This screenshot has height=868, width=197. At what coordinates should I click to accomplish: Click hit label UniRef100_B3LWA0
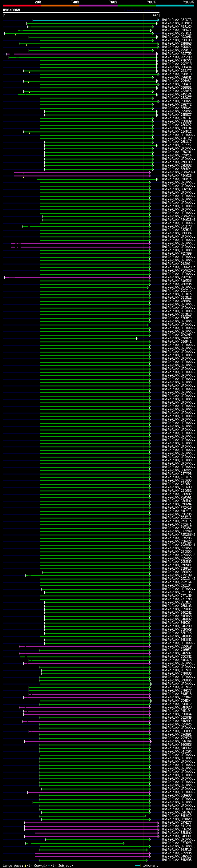click(177, 833)
